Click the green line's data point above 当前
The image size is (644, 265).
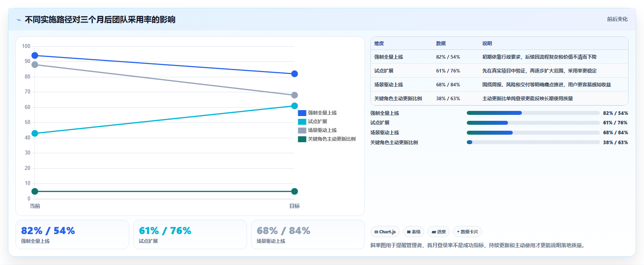click(35, 191)
